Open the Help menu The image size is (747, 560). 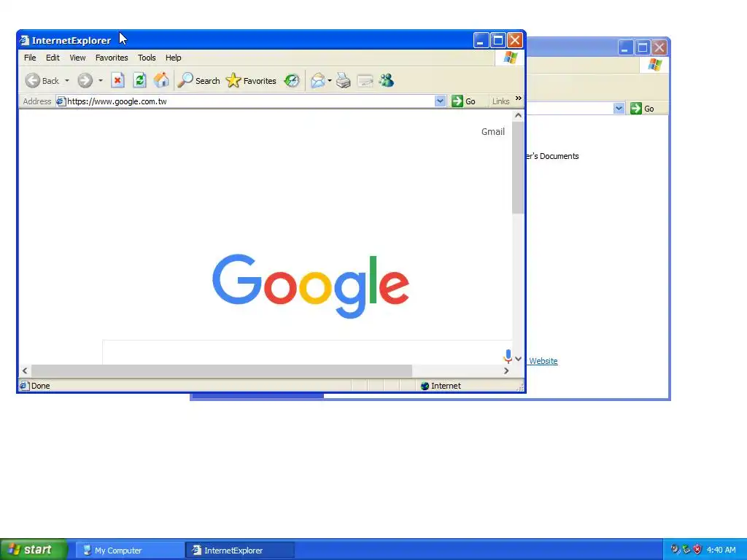174,58
